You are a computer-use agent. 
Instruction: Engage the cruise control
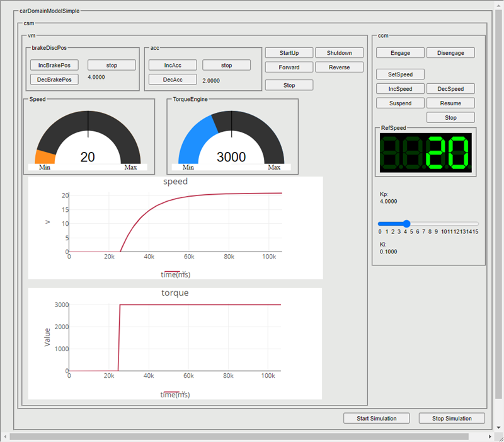point(400,53)
